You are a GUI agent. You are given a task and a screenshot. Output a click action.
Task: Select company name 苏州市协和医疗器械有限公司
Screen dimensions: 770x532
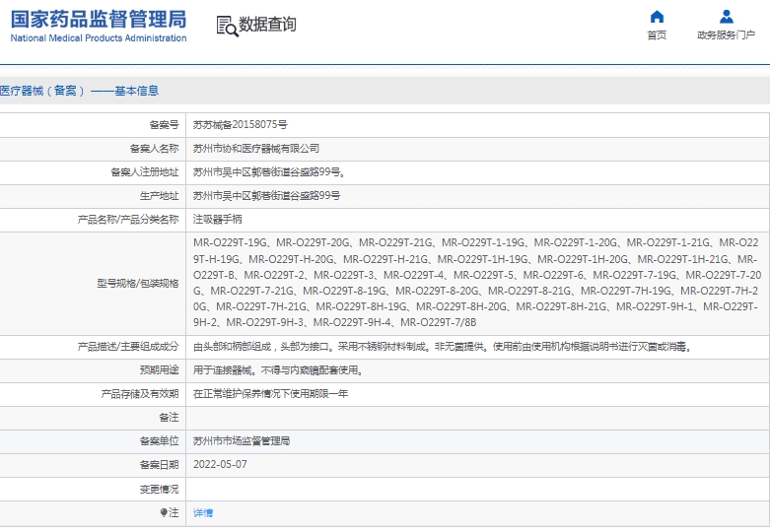(x=256, y=148)
